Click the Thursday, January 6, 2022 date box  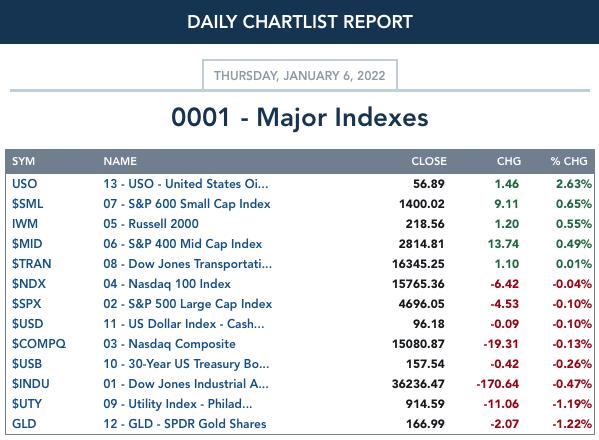pyautogui.click(x=300, y=75)
